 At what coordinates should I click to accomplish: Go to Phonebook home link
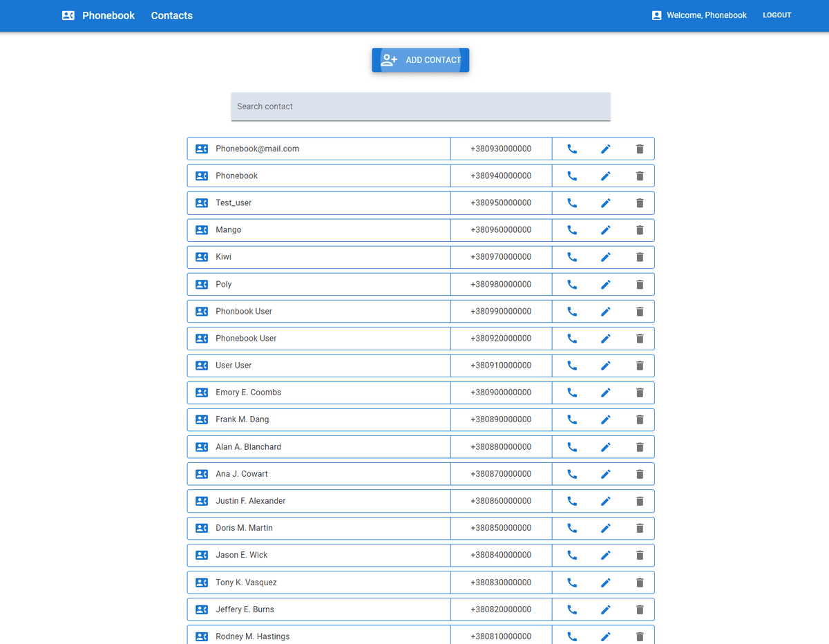coord(108,15)
